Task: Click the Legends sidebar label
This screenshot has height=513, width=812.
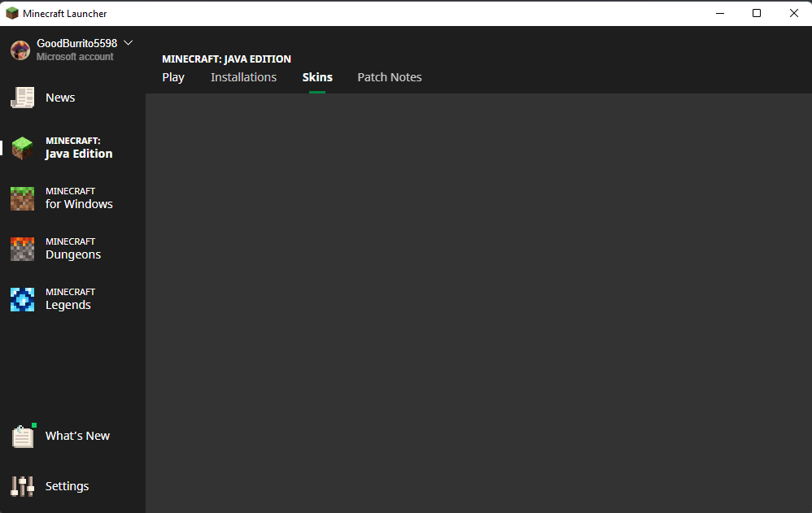Action: tap(68, 305)
